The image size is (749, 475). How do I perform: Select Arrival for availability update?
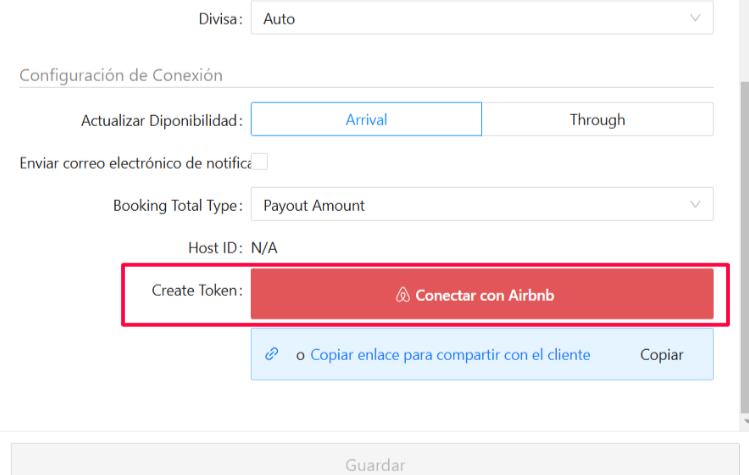366,119
